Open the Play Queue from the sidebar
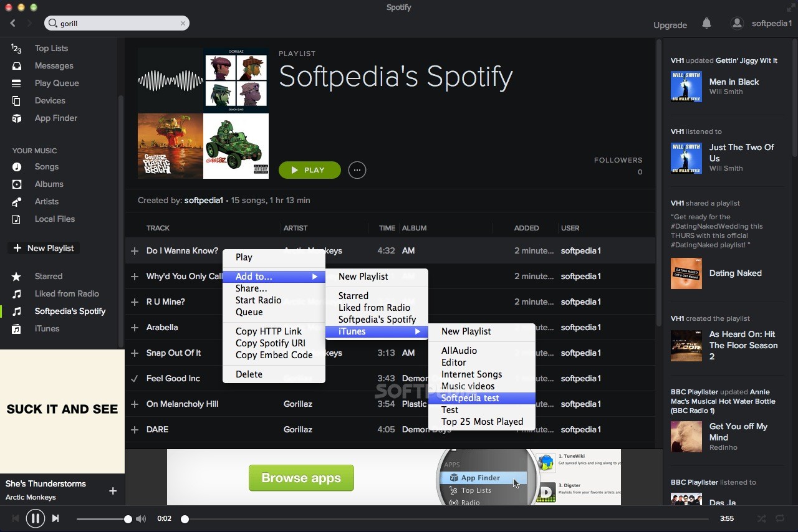This screenshot has height=532, width=798. click(57, 83)
